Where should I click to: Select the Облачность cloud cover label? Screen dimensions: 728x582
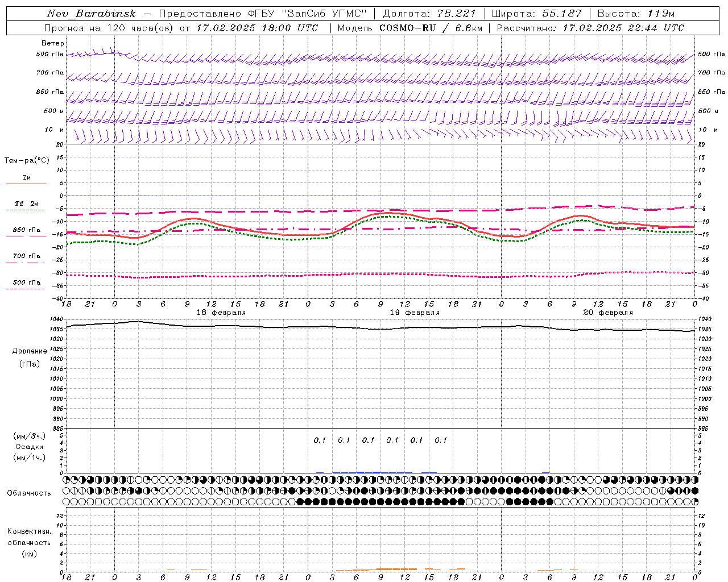29,493
